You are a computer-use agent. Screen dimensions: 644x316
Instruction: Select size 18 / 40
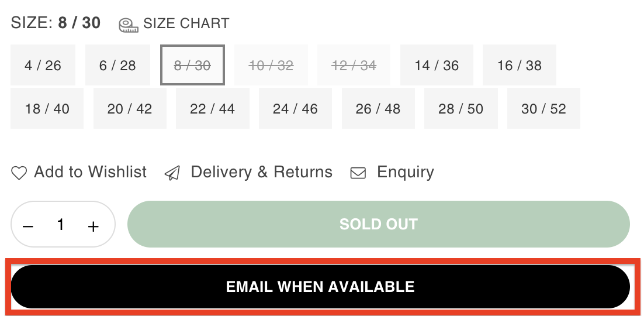(47, 108)
